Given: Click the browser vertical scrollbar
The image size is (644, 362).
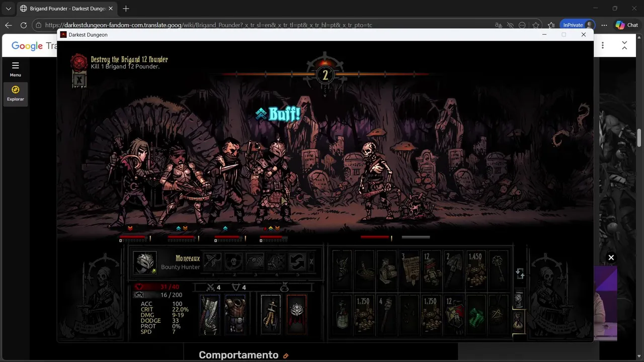Looking at the screenshot, I should [639, 137].
